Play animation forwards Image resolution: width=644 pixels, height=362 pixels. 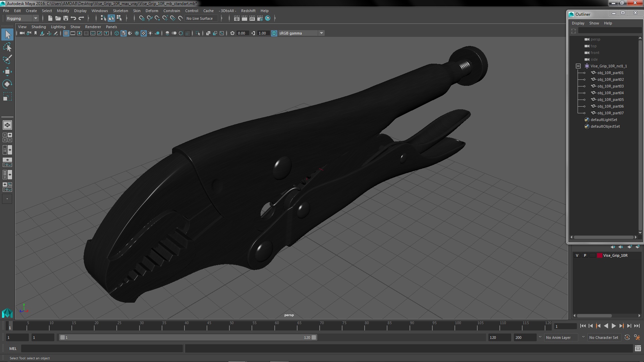[x=613, y=326]
